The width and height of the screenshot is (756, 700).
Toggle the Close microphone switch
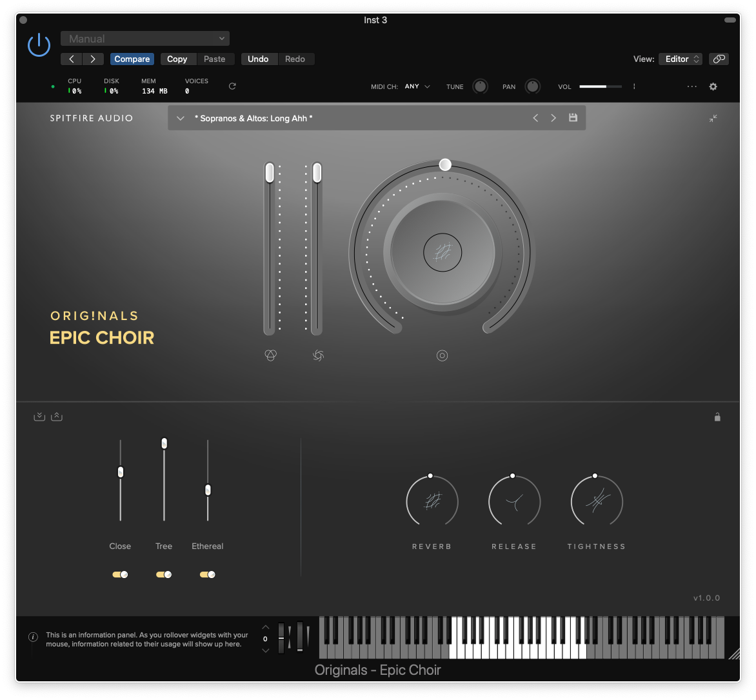(x=120, y=574)
